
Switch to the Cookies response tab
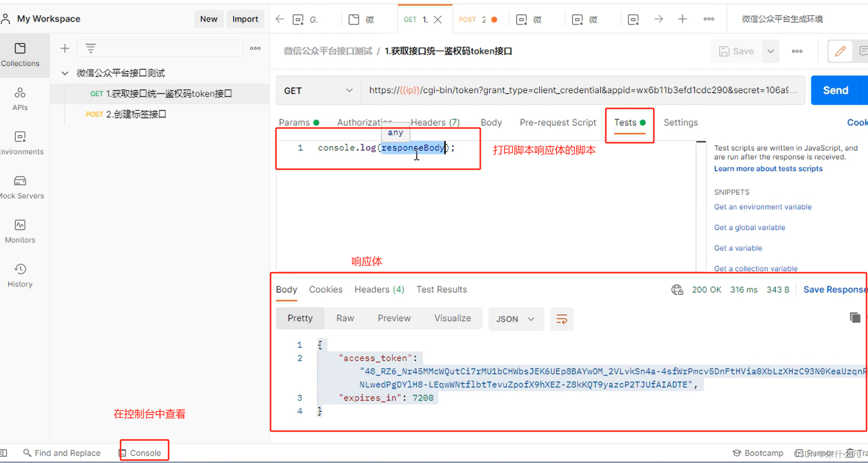[325, 289]
